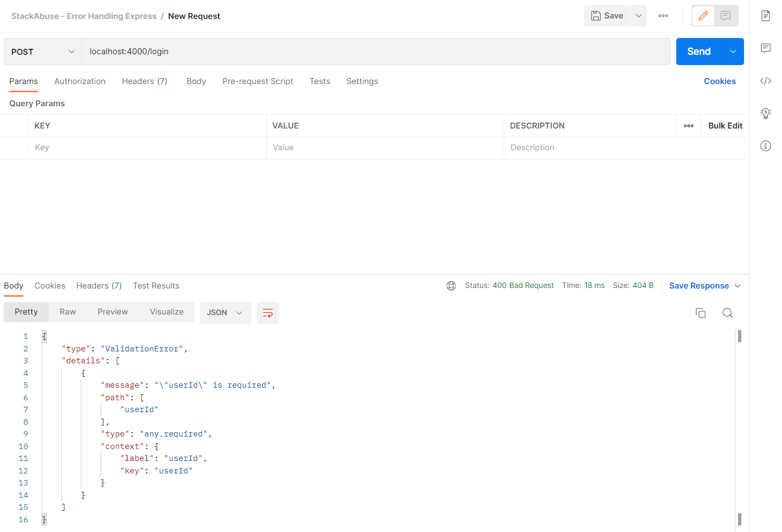
Task: Click Bulk Edit in params table
Action: click(726, 126)
